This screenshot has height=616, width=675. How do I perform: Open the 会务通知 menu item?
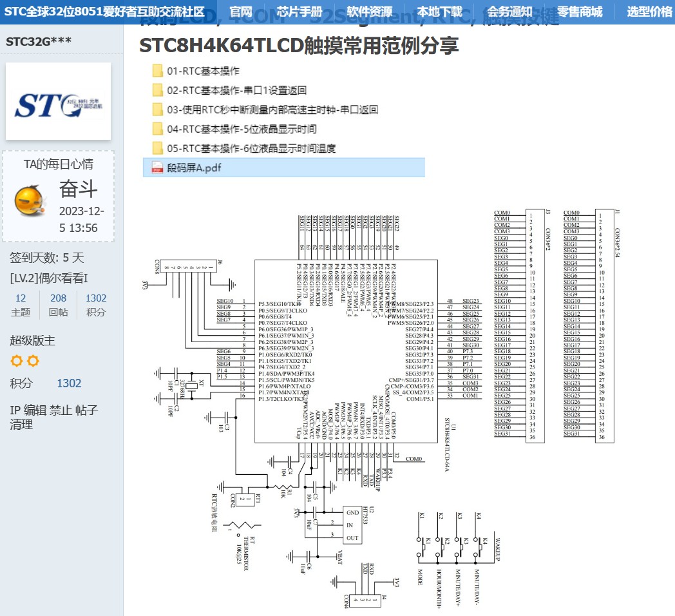tap(509, 12)
